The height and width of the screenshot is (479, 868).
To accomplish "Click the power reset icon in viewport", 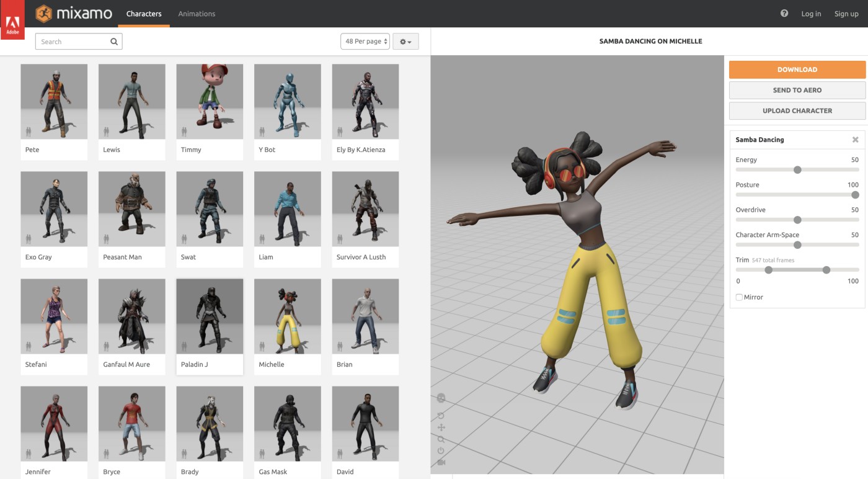I will (441, 451).
